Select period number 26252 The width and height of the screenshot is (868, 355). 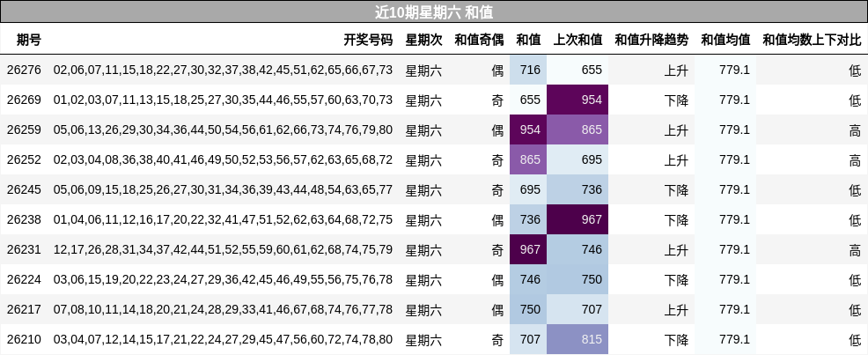tap(24, 160)
